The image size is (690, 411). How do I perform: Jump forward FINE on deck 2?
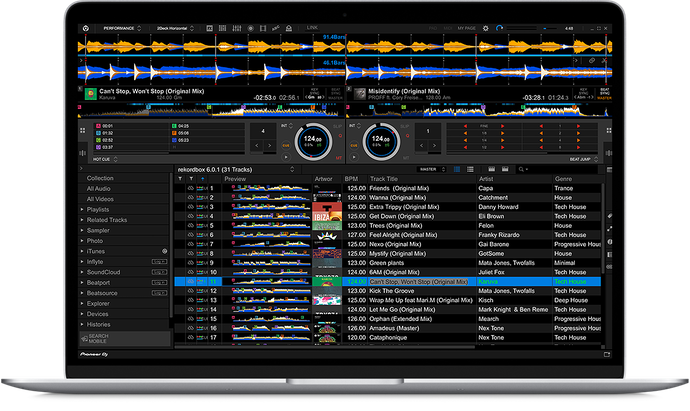[503, 126]
